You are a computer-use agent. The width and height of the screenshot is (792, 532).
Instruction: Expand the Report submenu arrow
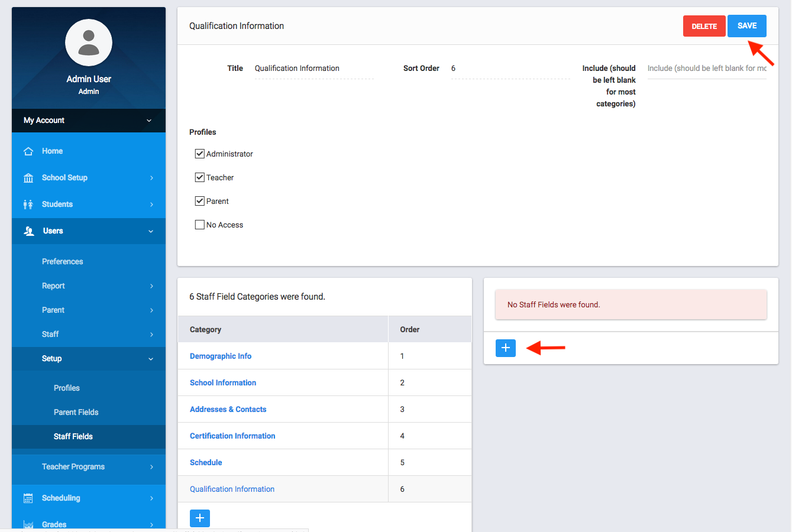[x=151, y=286]
